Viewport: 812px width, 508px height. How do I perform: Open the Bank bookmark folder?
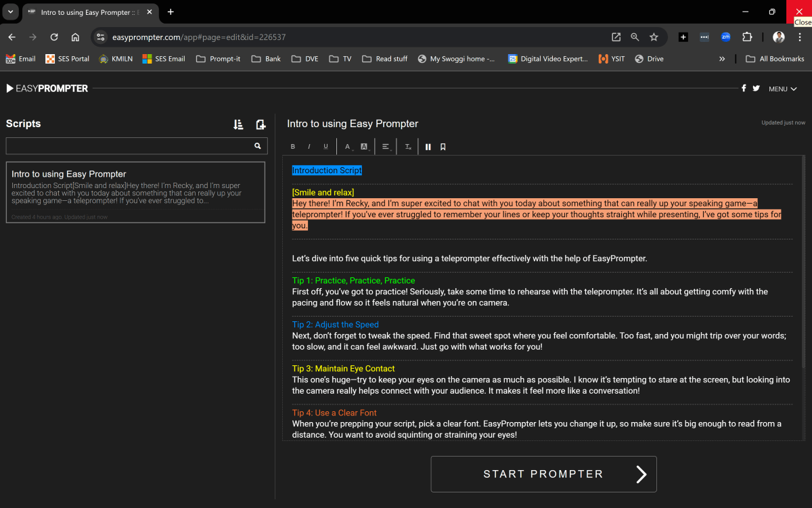point(266,59)
